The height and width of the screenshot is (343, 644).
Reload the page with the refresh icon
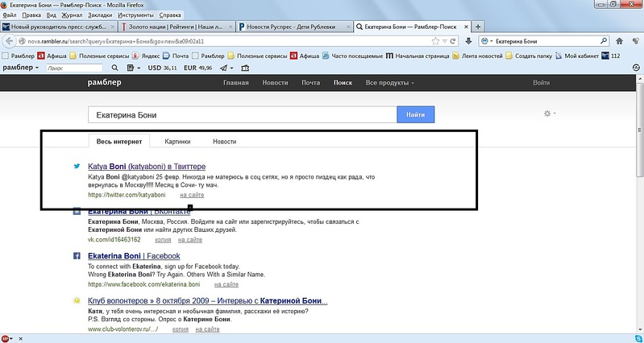453,41
